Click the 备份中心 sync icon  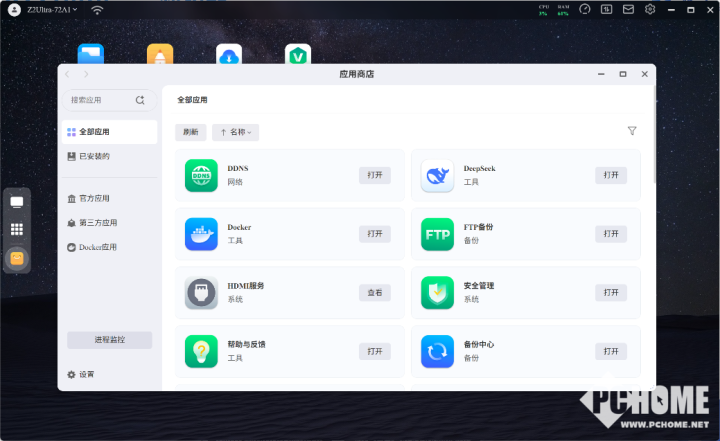pyautogui.click(x=437, y=351)
